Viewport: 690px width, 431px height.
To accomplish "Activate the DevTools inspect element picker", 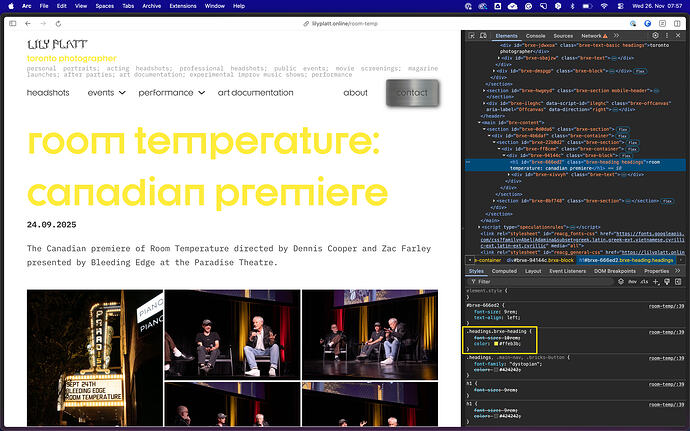I will pos(472,36).
